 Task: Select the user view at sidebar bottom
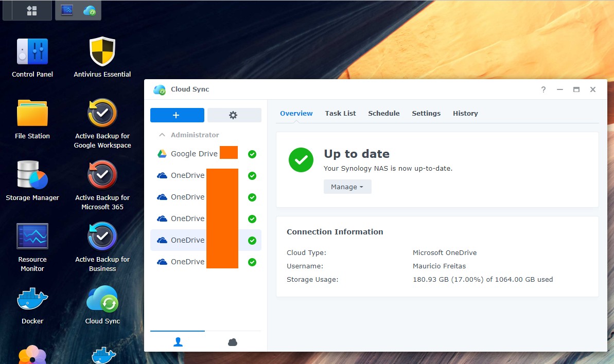[178, 342]
